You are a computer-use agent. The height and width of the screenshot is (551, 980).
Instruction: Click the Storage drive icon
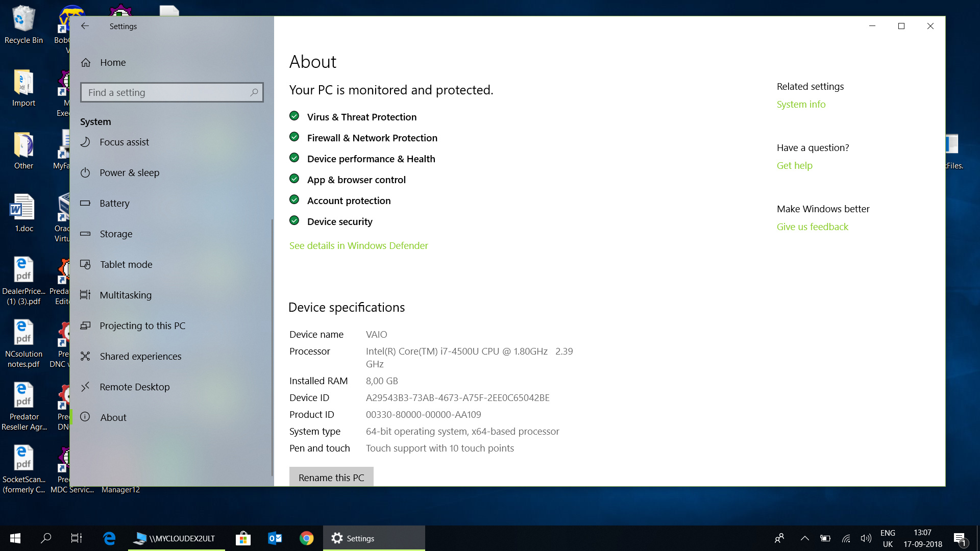(85, 234)
